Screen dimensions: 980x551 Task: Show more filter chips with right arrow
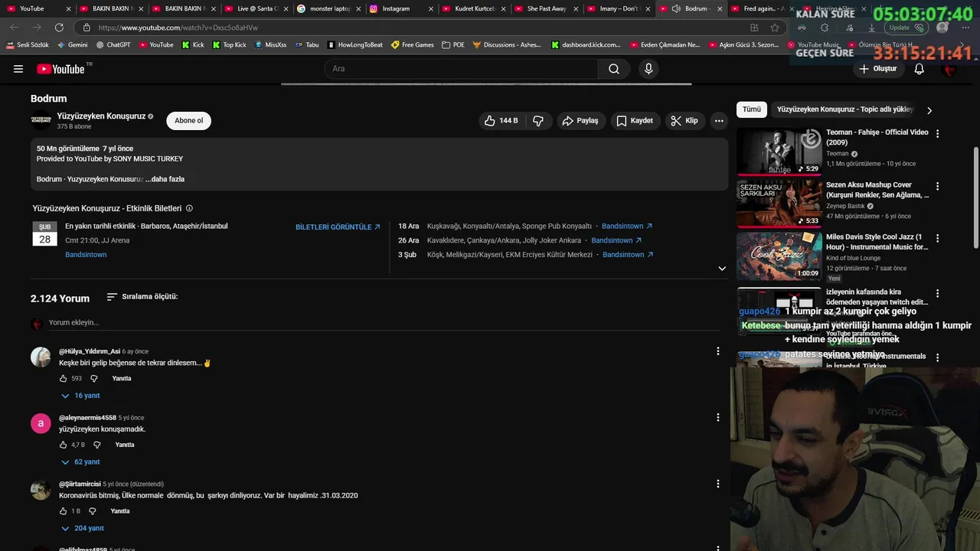point(929,110)
